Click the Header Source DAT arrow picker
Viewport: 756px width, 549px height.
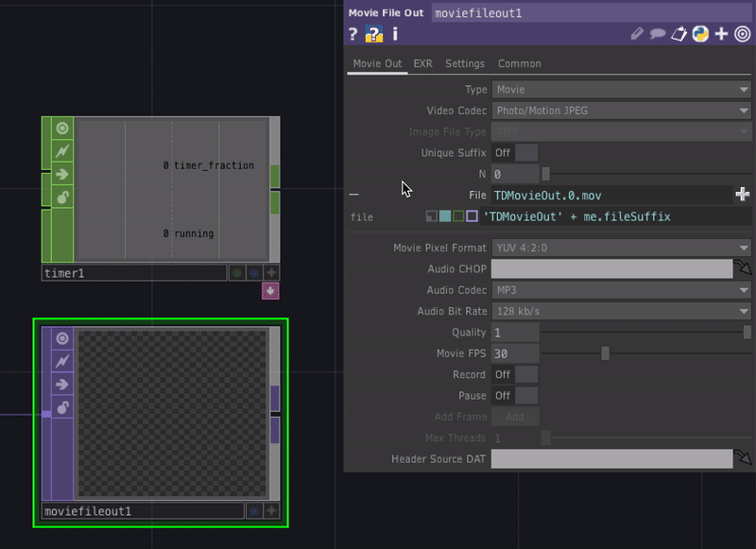coord(743,458)
